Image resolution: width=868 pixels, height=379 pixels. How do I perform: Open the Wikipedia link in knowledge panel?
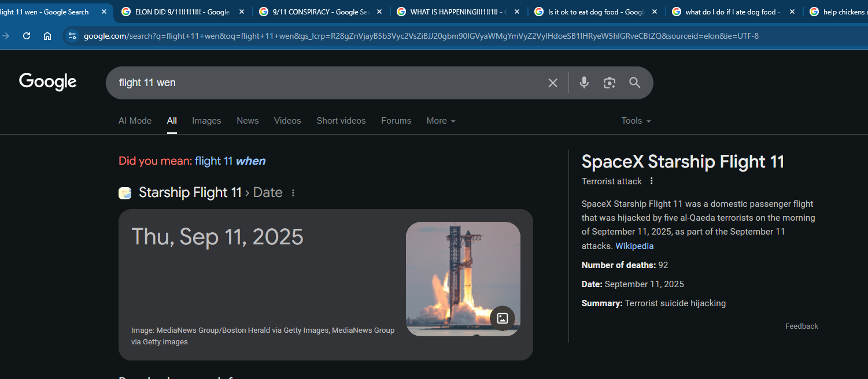634,246
